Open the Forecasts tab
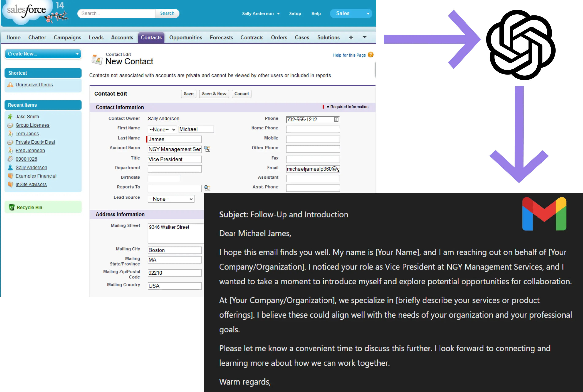Image resolution: width=583 pixels, height=392 pixels. point(221,38)
